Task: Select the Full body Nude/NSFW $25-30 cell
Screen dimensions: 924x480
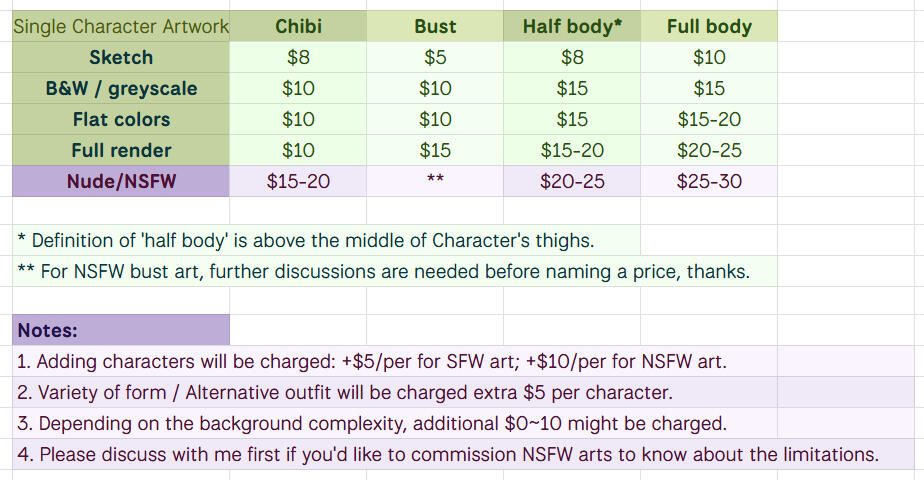Action: (x=709, y=181)
